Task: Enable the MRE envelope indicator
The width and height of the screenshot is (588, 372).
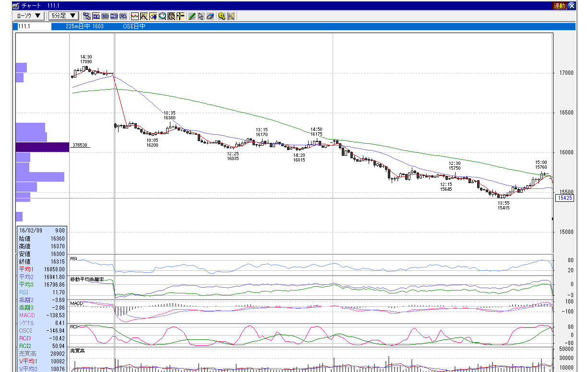Action: coord(114,16)
